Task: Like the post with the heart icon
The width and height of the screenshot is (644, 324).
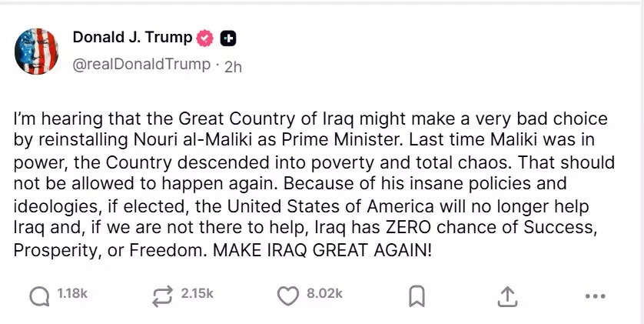Action: (x=287, y=295)
